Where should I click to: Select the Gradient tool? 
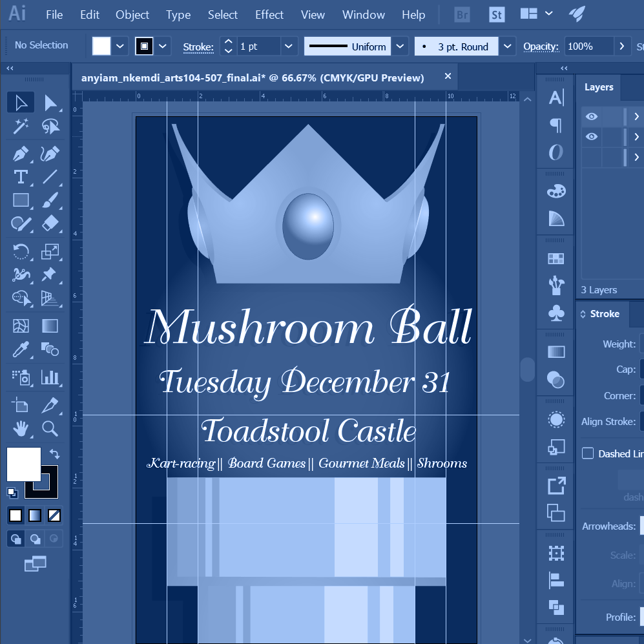[50, 326]
